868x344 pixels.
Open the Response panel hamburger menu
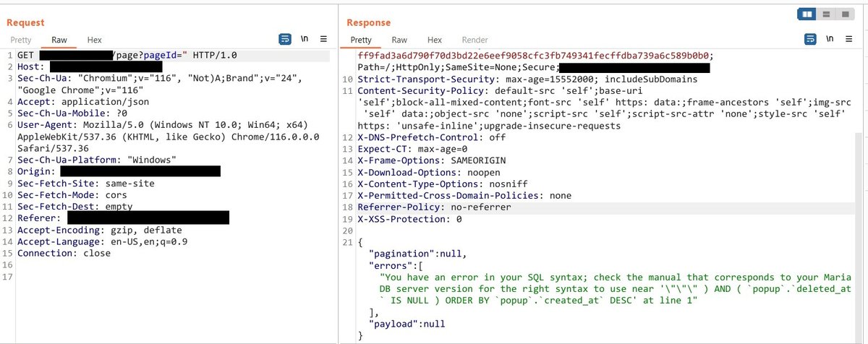pos(848,39)
